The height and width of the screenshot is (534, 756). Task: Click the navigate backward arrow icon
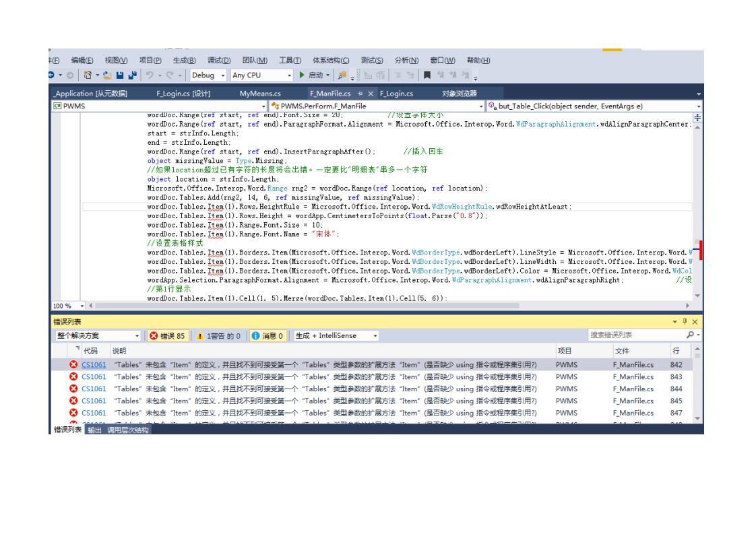pos(51,75)
